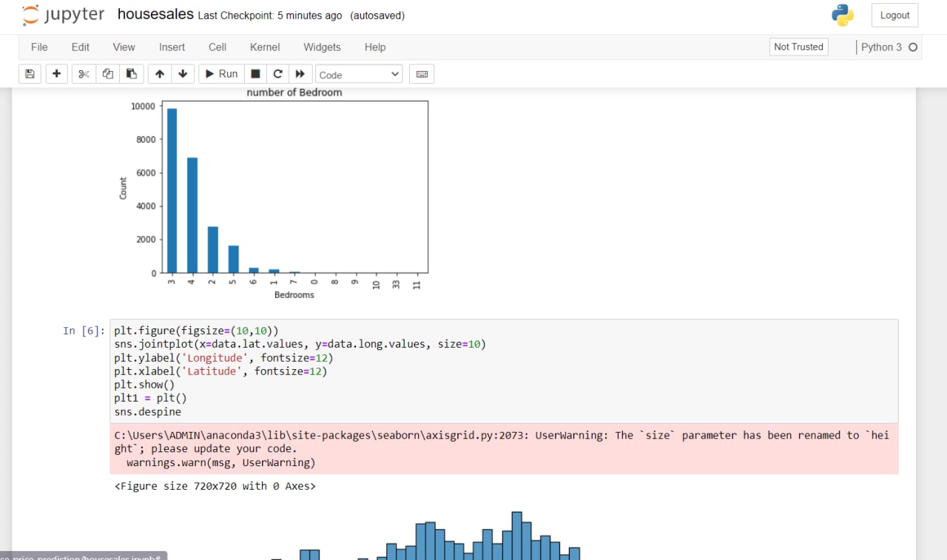Screen dimensions: 947x560
Task: Click the plt.xlabel Latitude code line
Action: pyautogui.click(x=220, y=371)
